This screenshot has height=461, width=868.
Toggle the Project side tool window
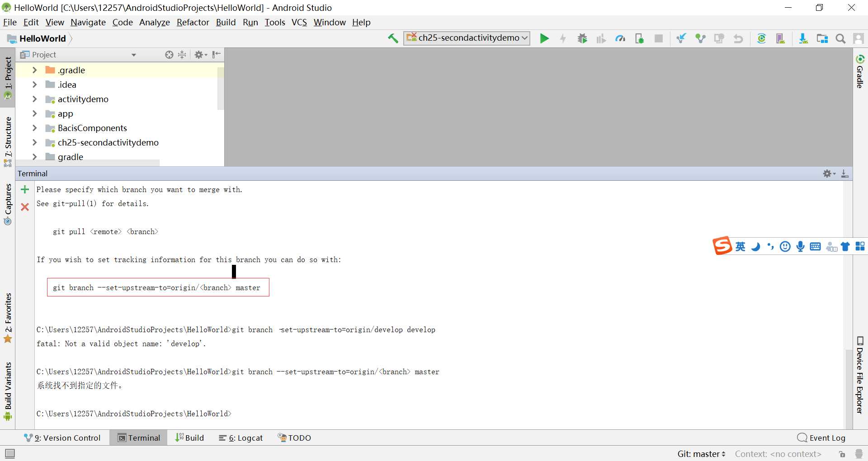pos(8,78)
